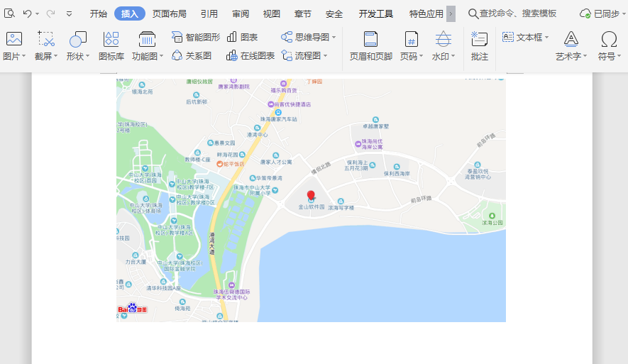Expand the 页码 dropdown arrow
This screenshot has height=364, width=628.
click(421, 56)
